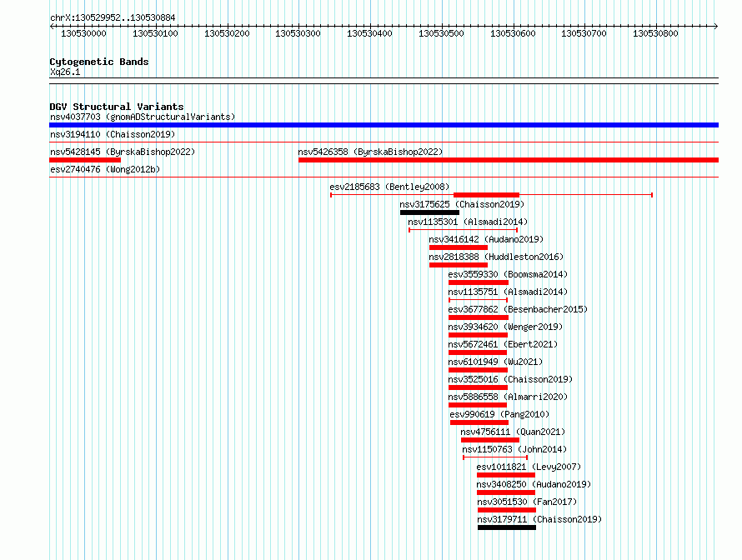Click esv990619 (Pang2010) label

click(499, 414)
